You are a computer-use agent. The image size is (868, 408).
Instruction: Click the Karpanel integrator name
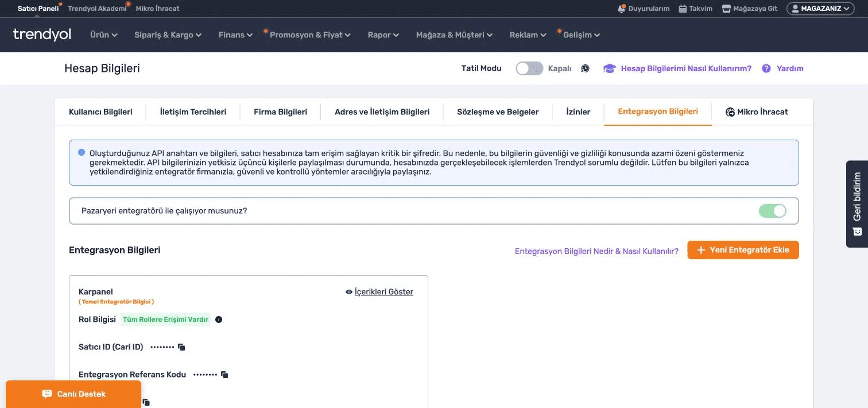(x=96, y=292)
